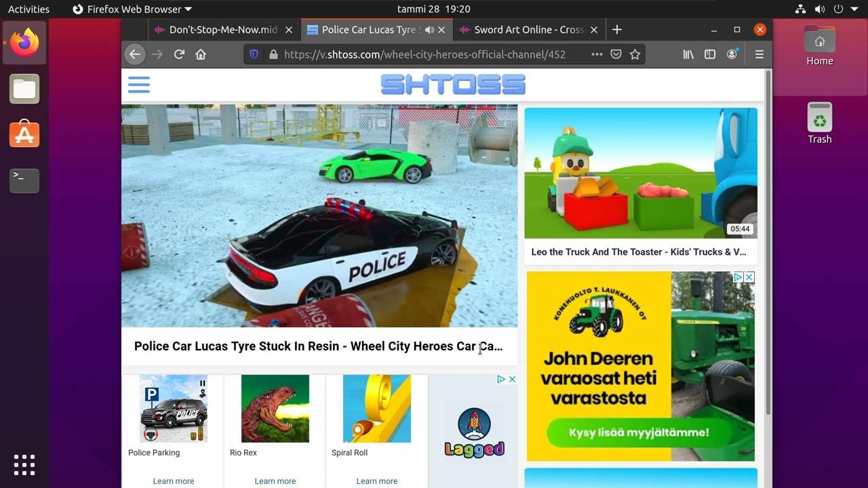The image size is (868, 488).
Task: Switch to the Police Car Lucas Tyre tab
Action: pos(376,30)
